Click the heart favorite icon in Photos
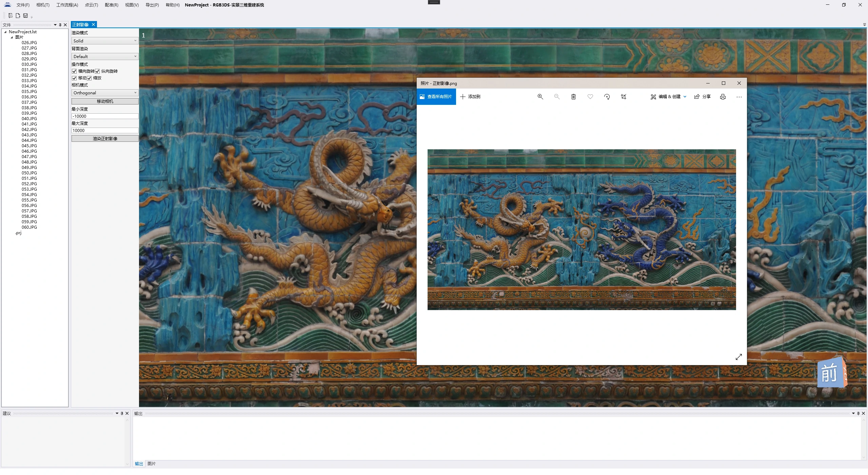868x475 pixels. tap(590, 97)
